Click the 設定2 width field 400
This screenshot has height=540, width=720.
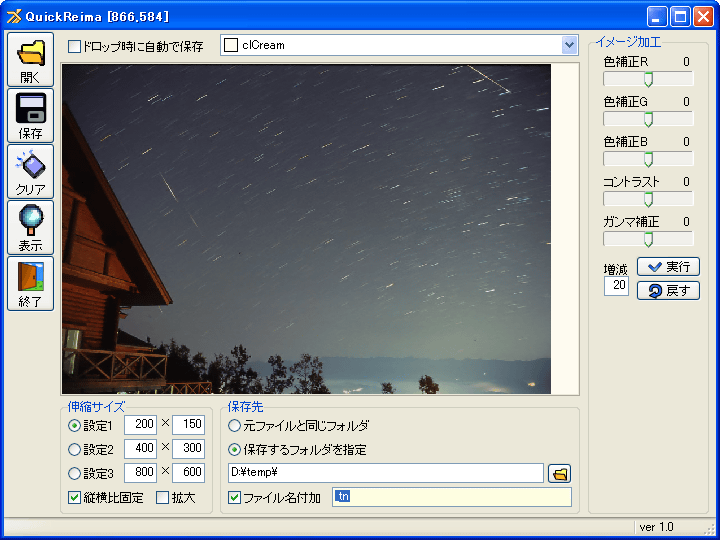pyautogui.click(x=141, y=449)
